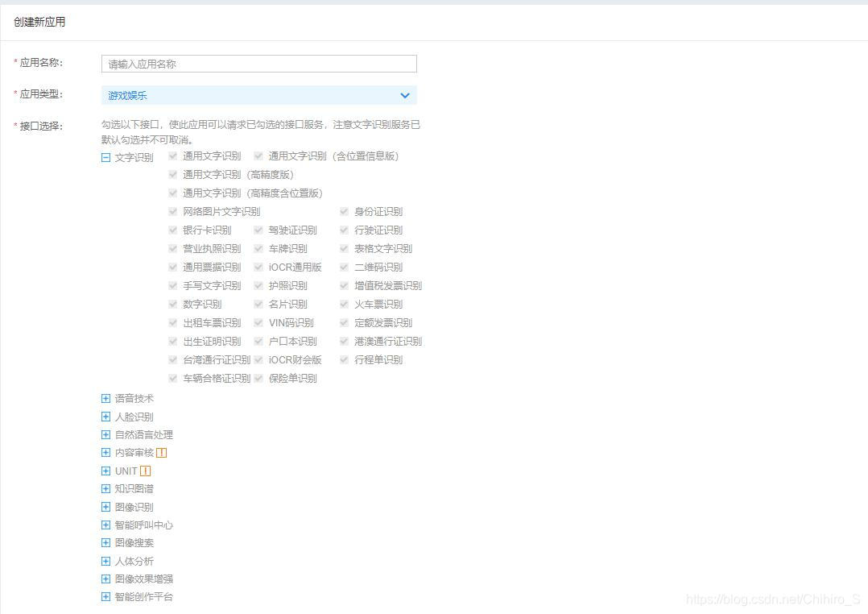Click the 应用名称 field label
Viewport: 868px width, 614px height.
(x=41, y=63)
